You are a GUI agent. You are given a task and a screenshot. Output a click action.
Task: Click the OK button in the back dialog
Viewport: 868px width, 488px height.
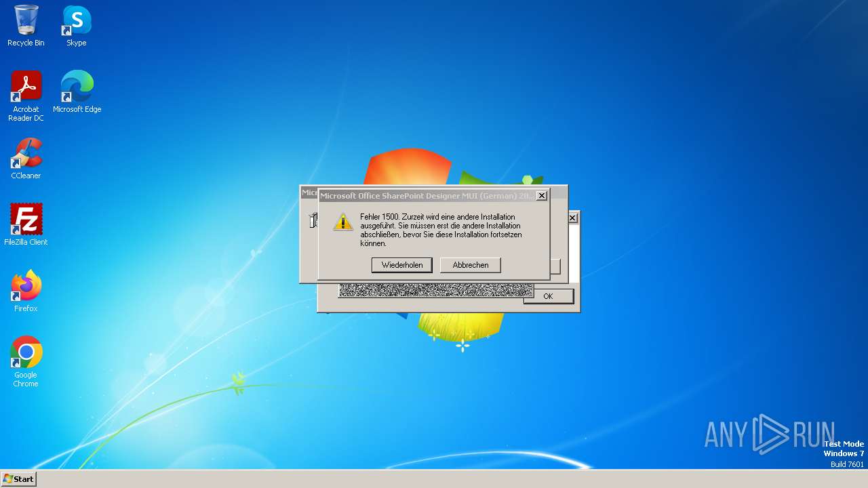pos(548,296)
